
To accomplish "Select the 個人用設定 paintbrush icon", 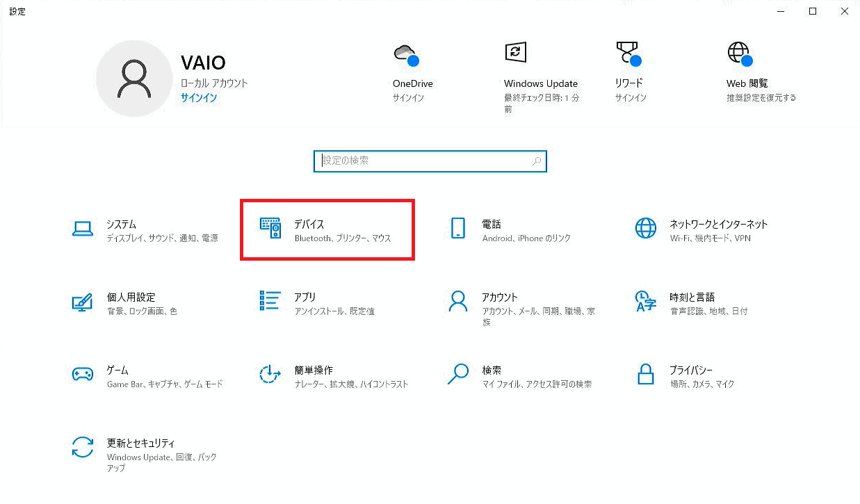I will [x=83, y=301].
